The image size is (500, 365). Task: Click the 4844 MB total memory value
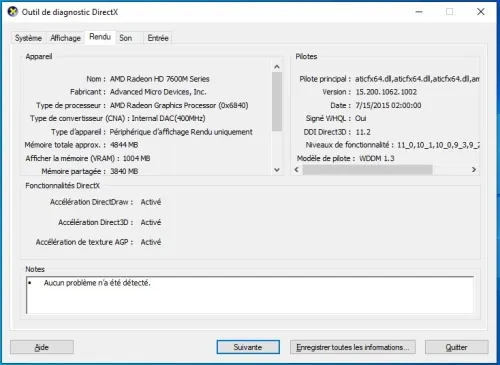tap(124, 145)
